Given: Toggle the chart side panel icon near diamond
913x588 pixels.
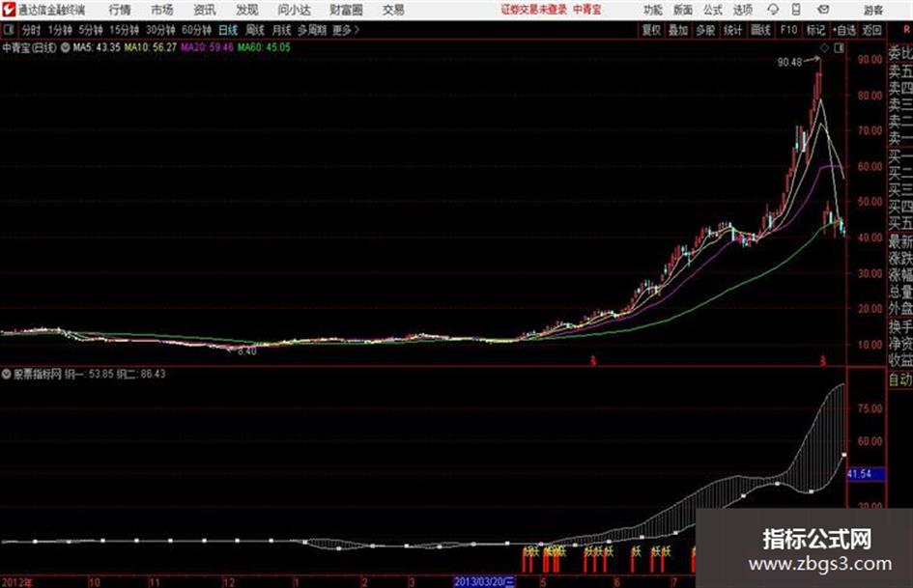Looking at the screenshot, I should click(839, 48).
